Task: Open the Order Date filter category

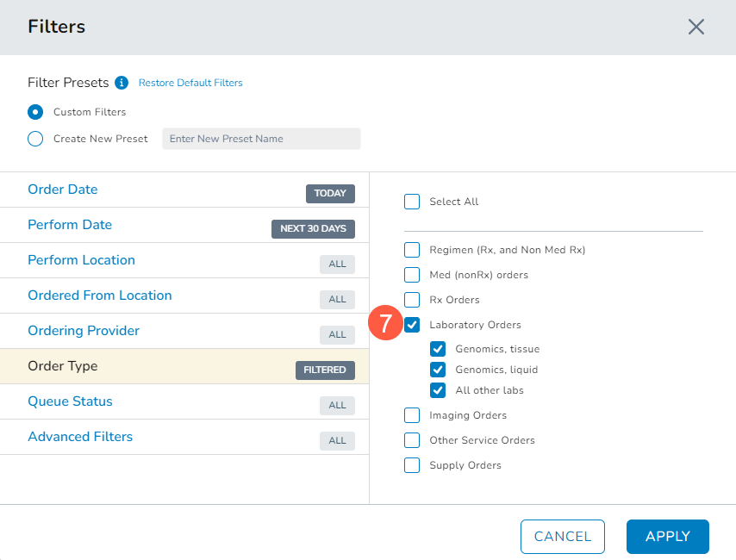Action: [x=63, y=190]
